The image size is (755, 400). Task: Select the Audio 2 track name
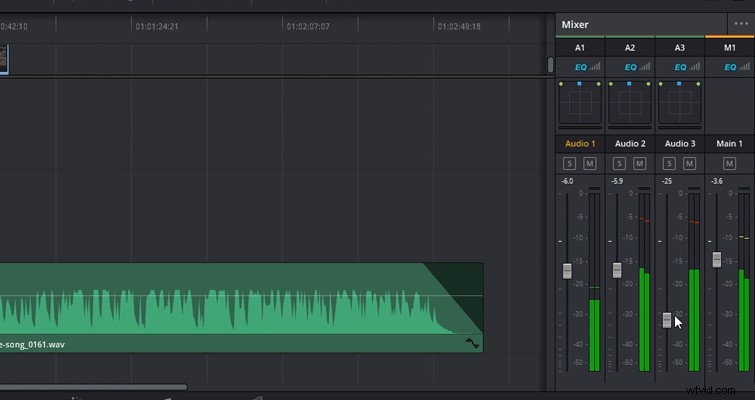pyautogui.click(x=630, y=143)
